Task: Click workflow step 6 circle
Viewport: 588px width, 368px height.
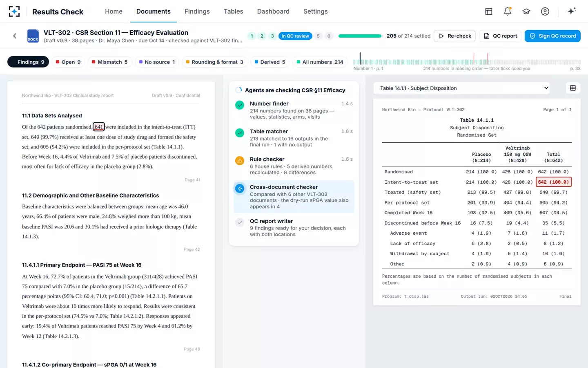Action: [329, 36]
